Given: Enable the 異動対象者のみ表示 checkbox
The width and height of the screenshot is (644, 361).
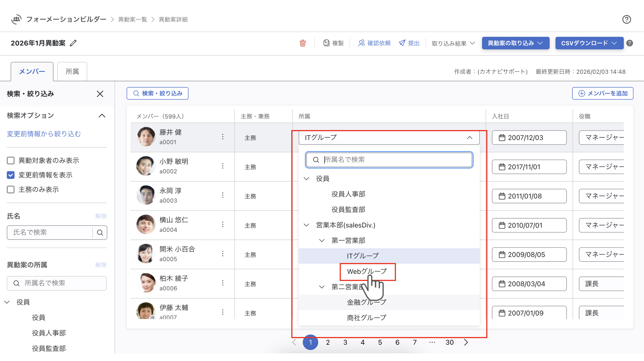Looking at the screenshot, I should (x=11, y=160).
